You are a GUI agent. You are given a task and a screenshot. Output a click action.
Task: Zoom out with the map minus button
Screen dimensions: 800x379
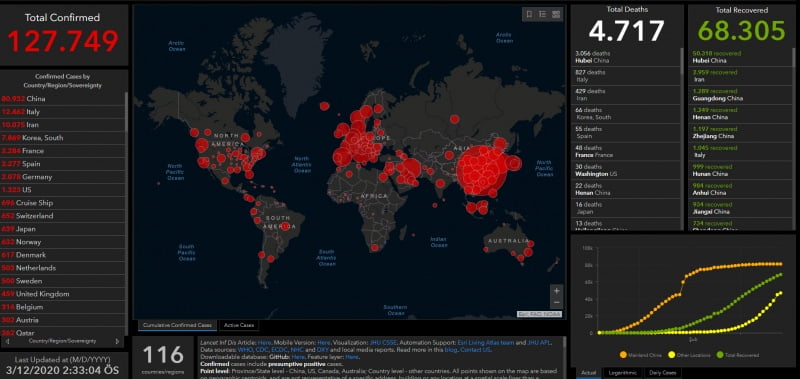(557, 302)
